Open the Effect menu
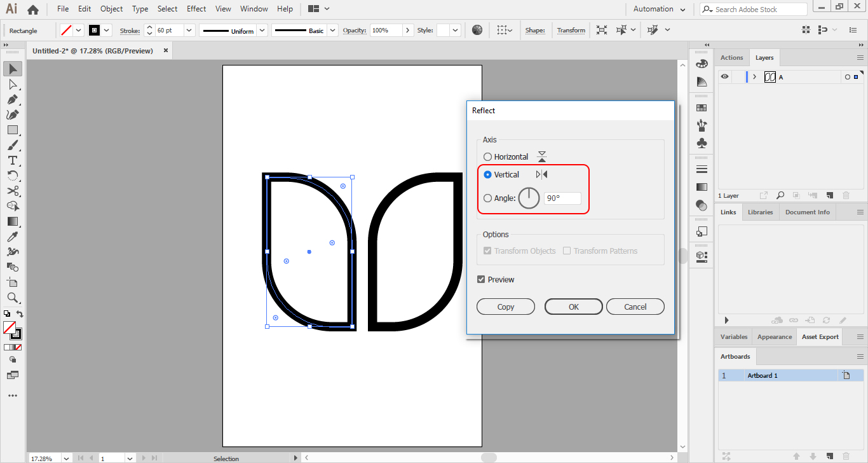The image size is (868, 463). coord(196,9)
